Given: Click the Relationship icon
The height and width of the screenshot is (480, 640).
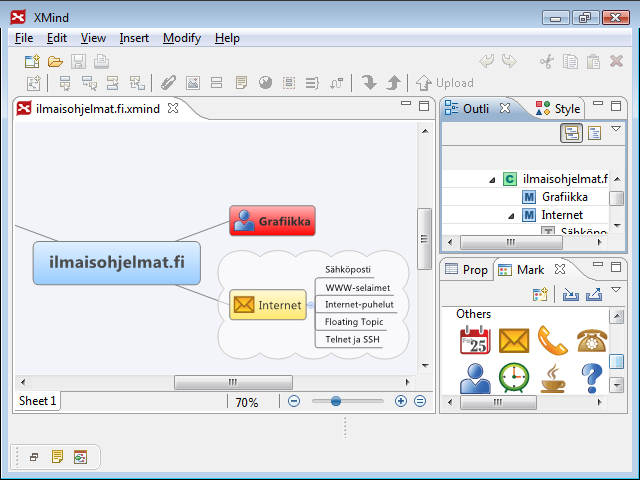Looking at the screenshot, I should [337, 83].
